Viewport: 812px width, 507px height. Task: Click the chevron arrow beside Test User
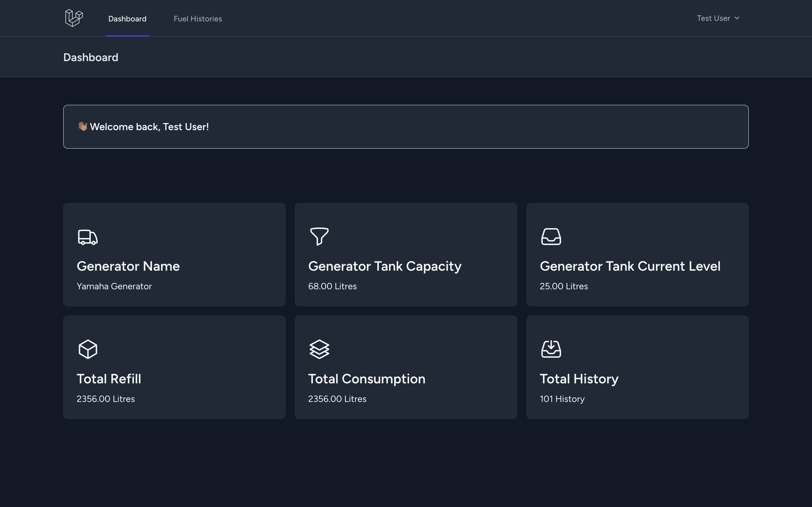737,18
